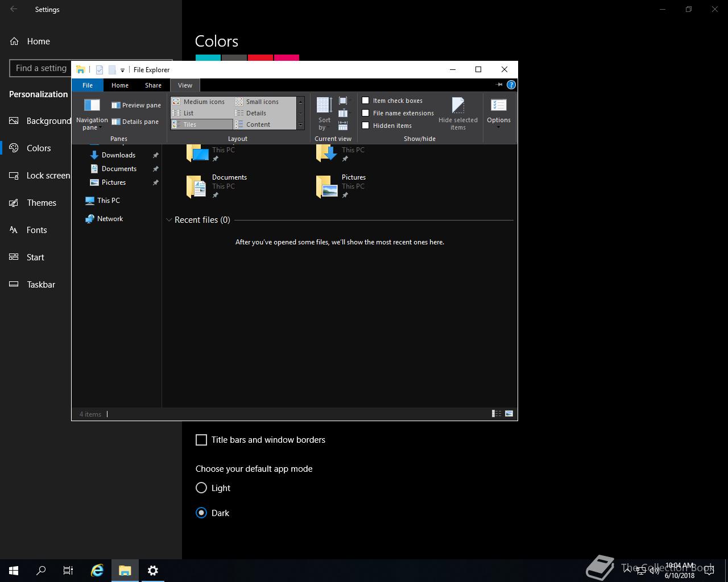Select Dark app mode in Settings
Viewport: 728px width, 582px height.
201,513
